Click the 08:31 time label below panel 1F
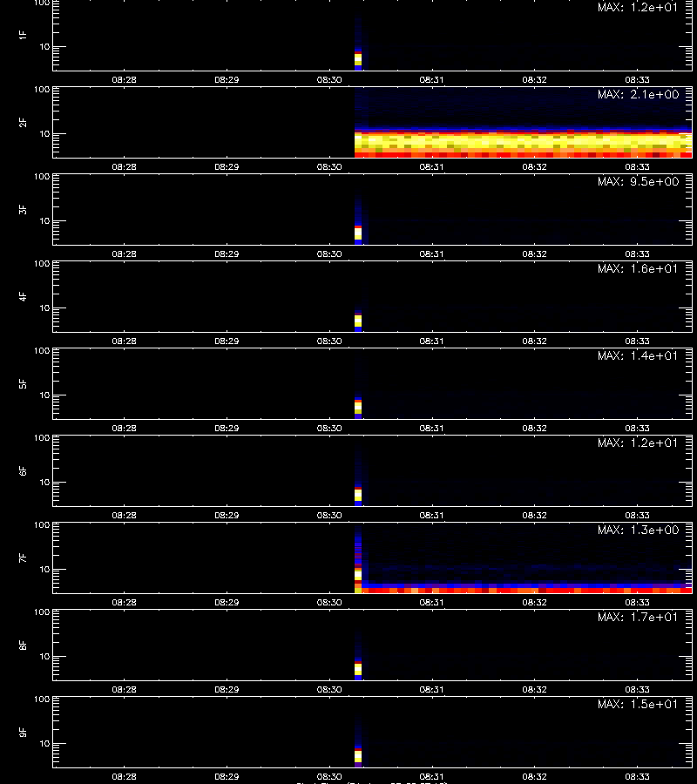The image size is (697, 784). 432,79
